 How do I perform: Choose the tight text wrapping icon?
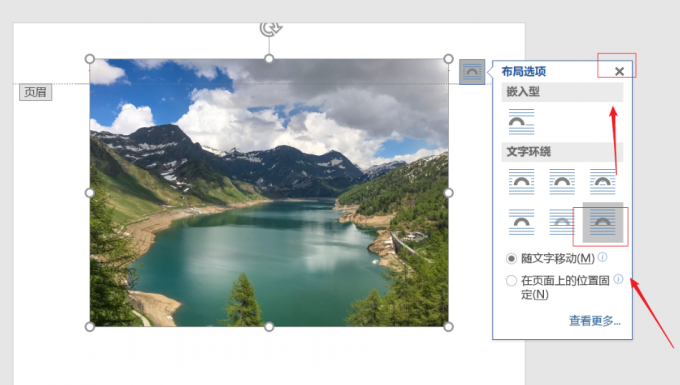click(562, 182)
